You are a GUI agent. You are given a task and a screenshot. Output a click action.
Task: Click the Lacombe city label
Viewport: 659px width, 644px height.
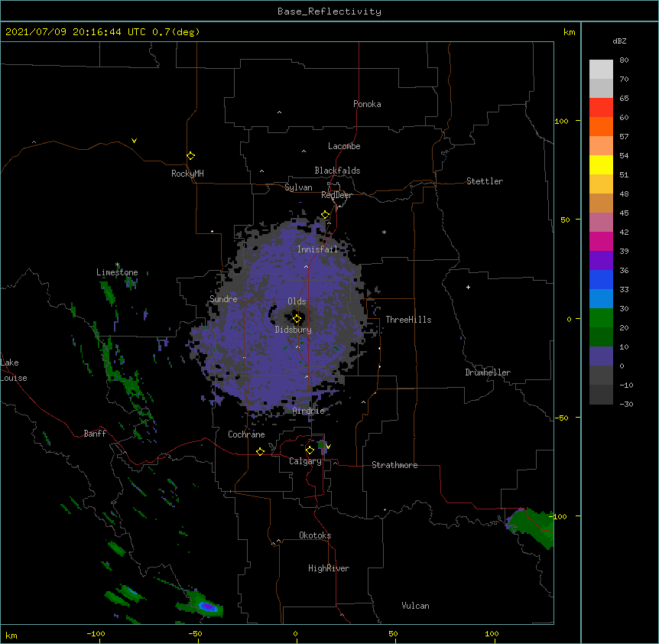344,146
